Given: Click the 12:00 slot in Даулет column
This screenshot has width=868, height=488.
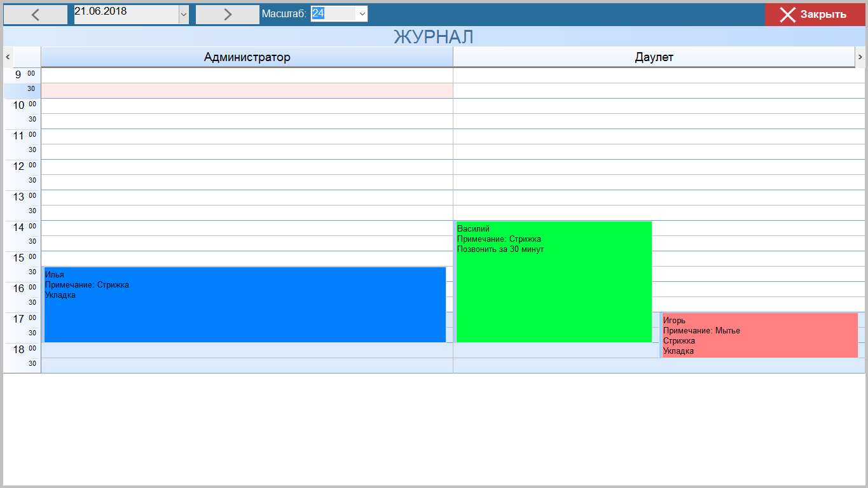Looking at the screenshot, I should (658, 167).
